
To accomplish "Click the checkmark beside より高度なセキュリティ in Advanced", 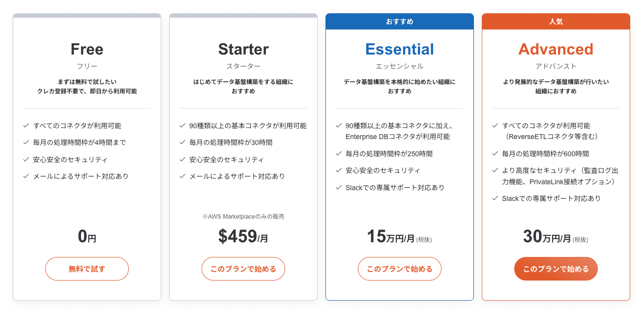I will tap(495, 170).
